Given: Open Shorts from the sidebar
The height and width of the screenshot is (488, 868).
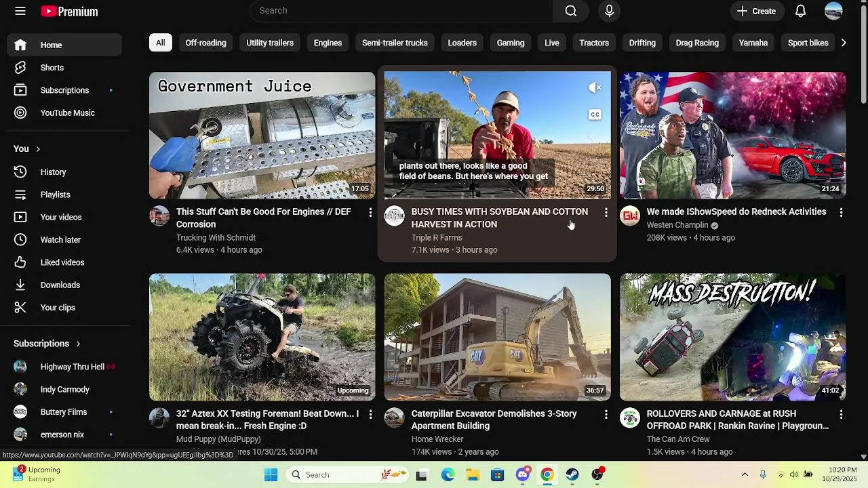Looking at the screenshot, I should (64, 68).
